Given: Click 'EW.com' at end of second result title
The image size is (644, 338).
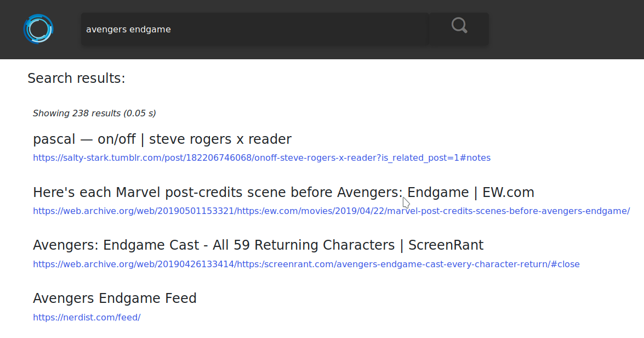Looking at the screenshot, I should [x=508, y=193].
